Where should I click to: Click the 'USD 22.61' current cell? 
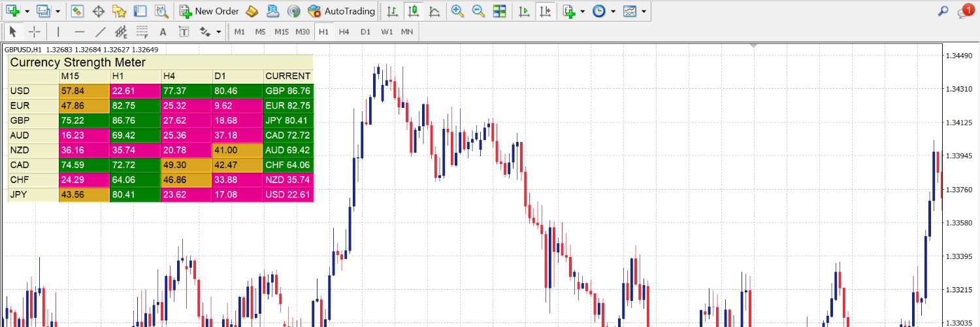click(x=288, y=195)
